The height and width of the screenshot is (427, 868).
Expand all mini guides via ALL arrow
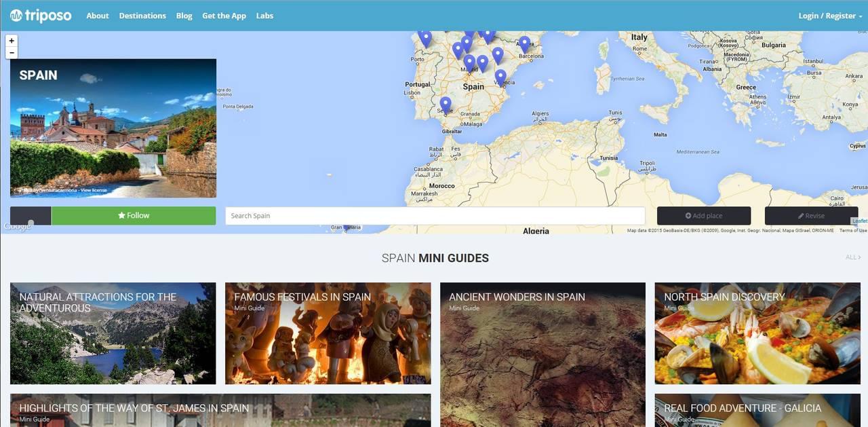click(853, 257)
